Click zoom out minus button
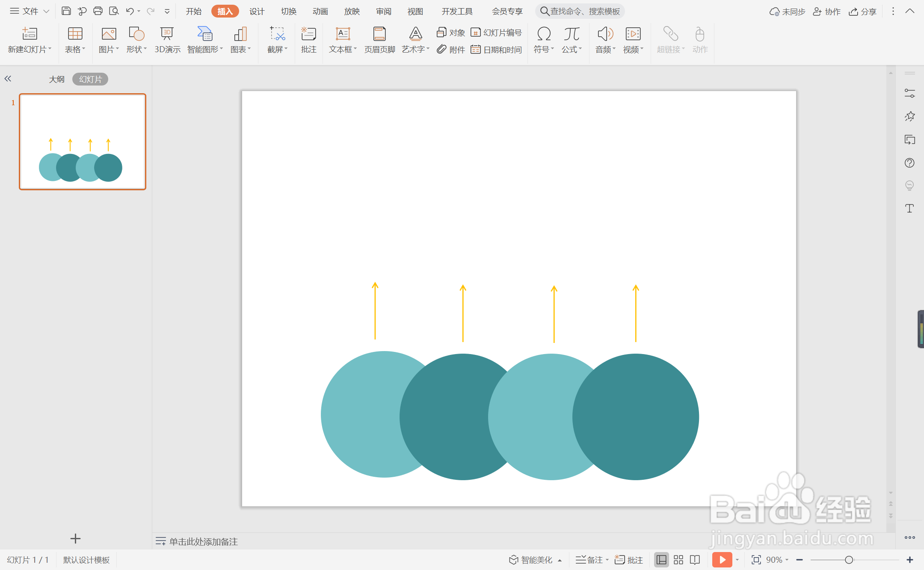 [x=800, y=560]
